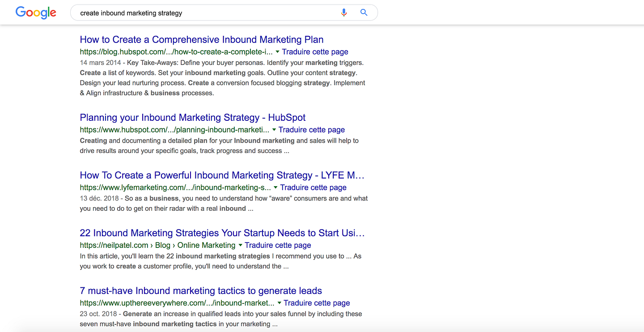Open 'How to Create a Comprehensive Inbound Marketing Plan'

click(201, 39)
